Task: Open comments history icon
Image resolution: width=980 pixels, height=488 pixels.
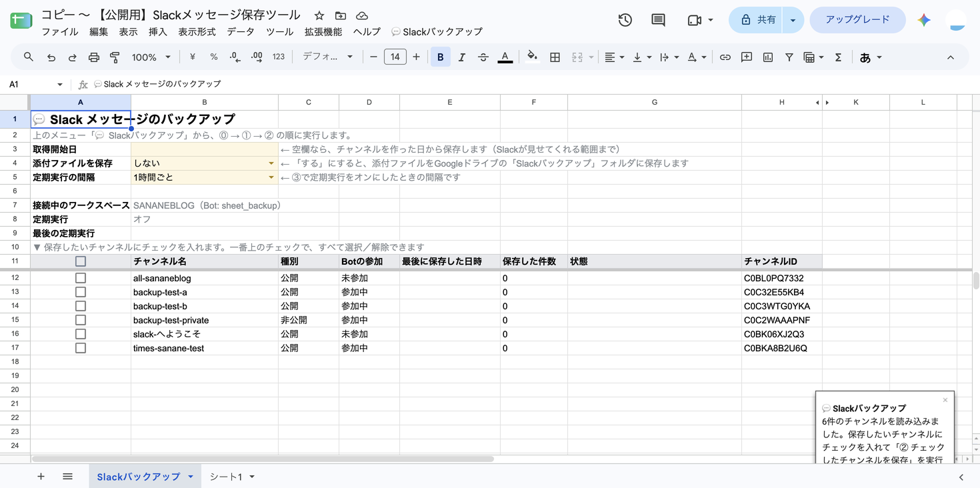Action: [x=658, y=20]
